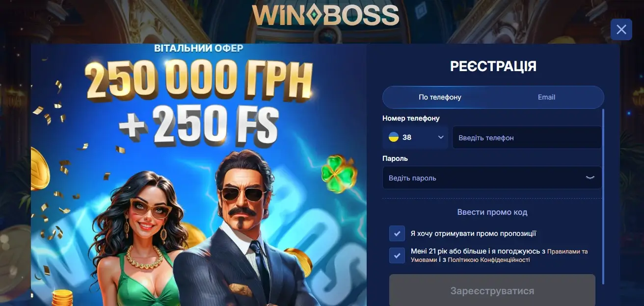
Task: Click the Зареєструватися button
Action: coord(492,291)
